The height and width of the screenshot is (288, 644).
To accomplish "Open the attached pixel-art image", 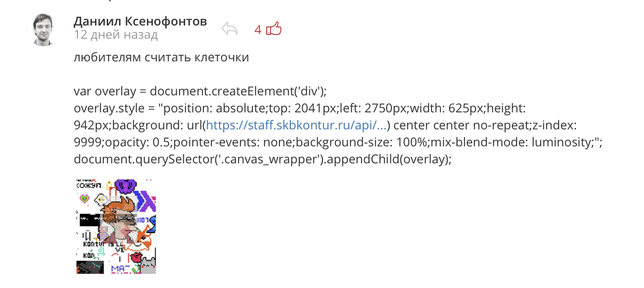I will [115, 226].
